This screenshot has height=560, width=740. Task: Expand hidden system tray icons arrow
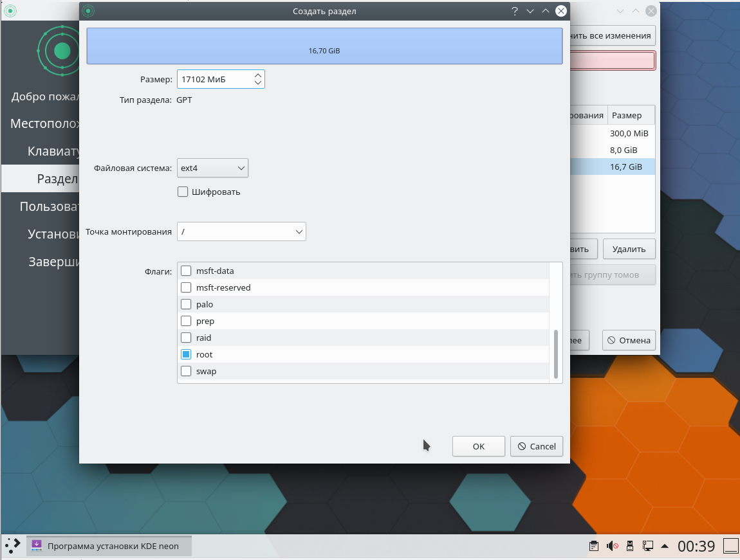(665, 546)
